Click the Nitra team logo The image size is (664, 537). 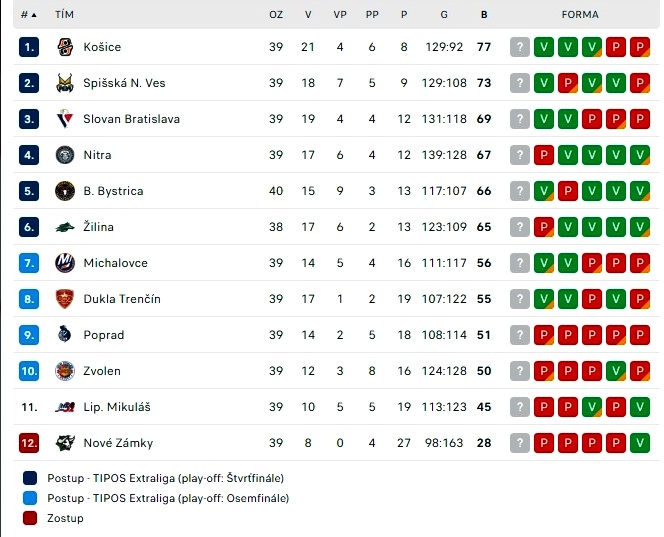(x=65, y=155)
